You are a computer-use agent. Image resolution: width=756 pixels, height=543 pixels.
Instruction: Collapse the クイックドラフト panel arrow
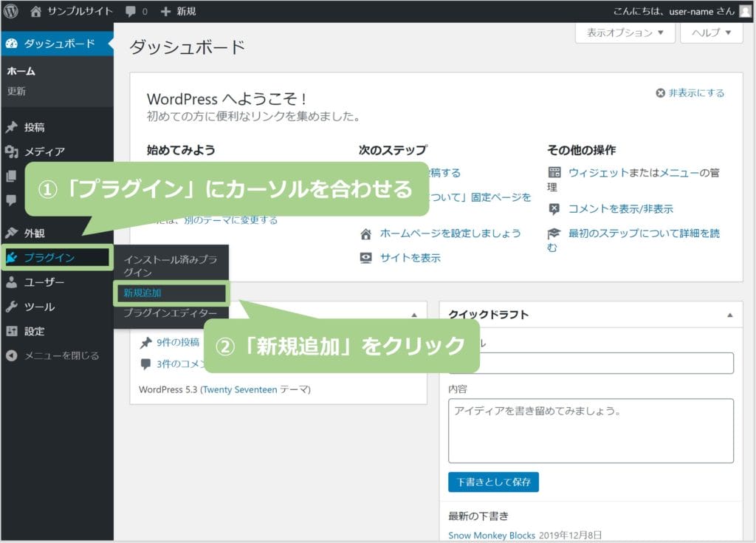pyautogui.click(x=729, y=315)
